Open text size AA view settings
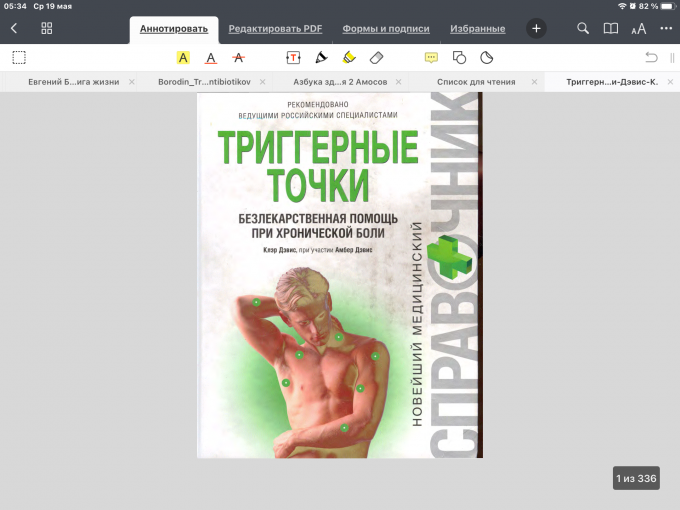The width and height of the screenshot is (680, 510). click(x=638, y=29)
